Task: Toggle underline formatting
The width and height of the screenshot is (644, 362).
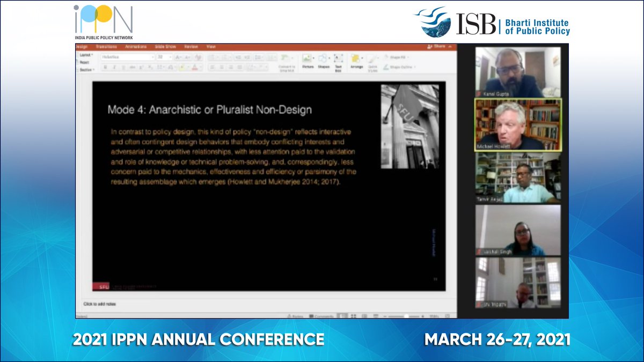Action: click(x=123, y=67)
